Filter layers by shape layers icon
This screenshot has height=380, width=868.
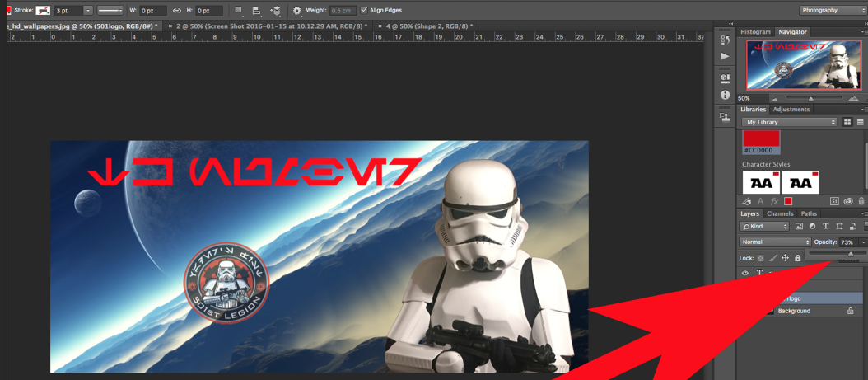pyautogui.click(x=839, y=227)
